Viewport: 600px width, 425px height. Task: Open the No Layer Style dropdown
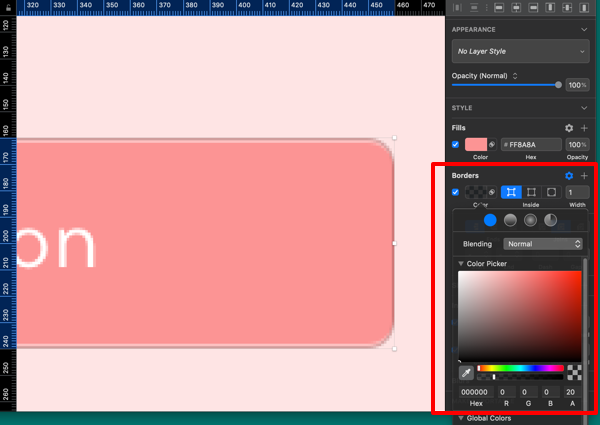520,51
